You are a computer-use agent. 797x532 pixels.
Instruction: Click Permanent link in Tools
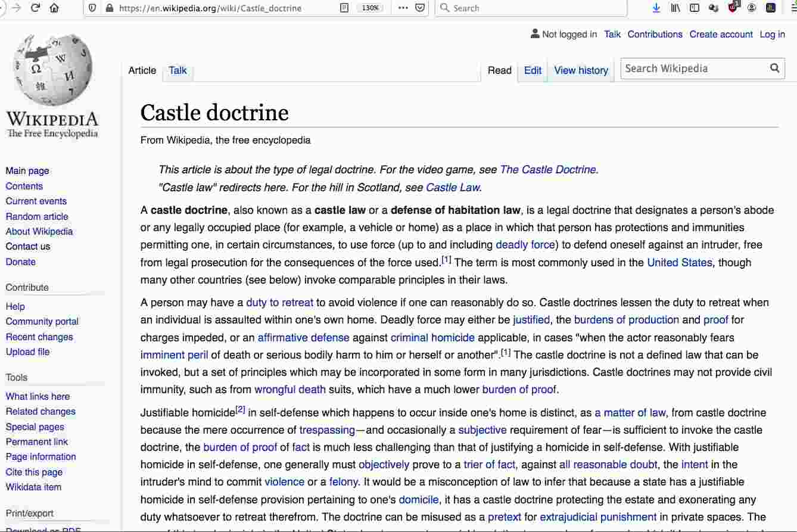[37, 442]
